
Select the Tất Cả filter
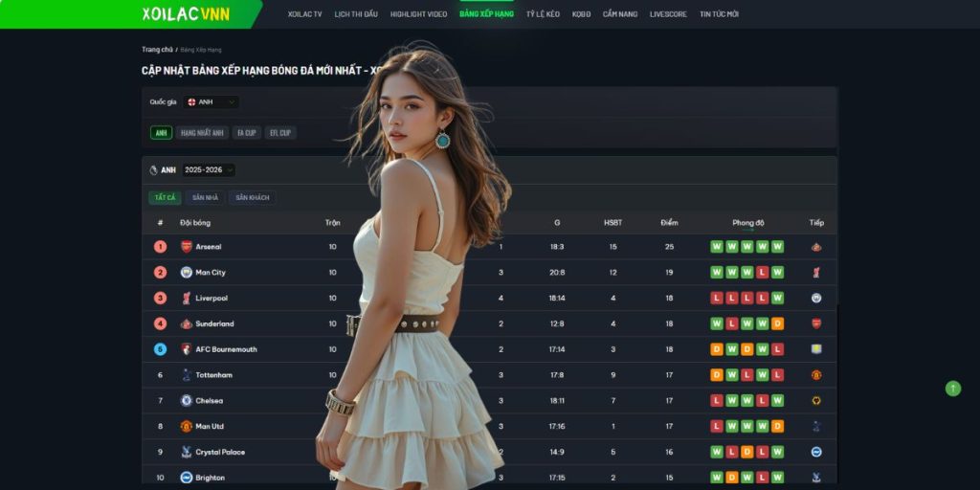165,198
